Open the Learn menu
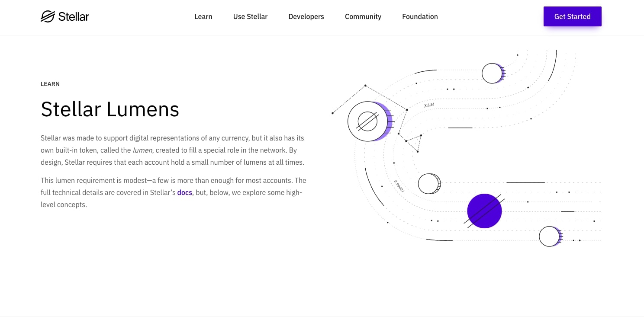The image size is (644, 329). [x=203, y=16]
